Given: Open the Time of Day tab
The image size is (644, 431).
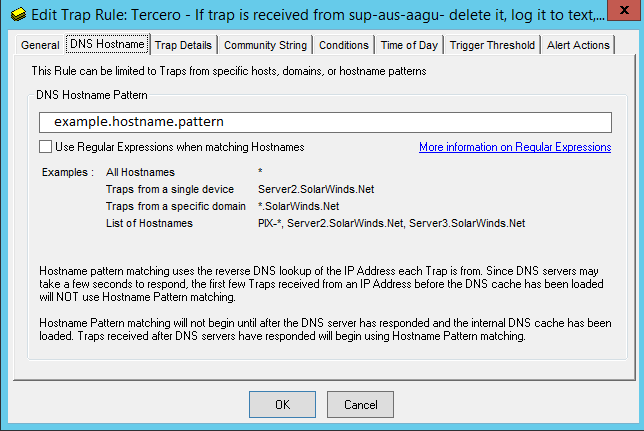Looking at the screenshot, I should 409,45.
